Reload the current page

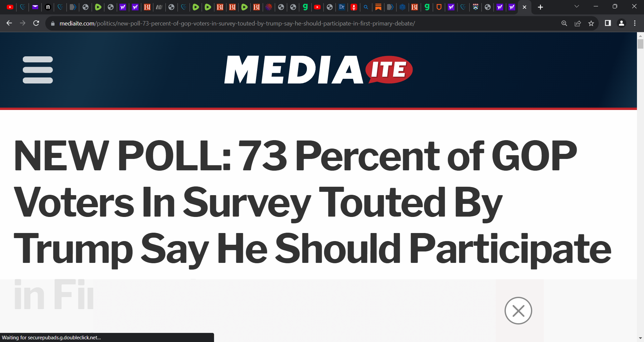36,23
